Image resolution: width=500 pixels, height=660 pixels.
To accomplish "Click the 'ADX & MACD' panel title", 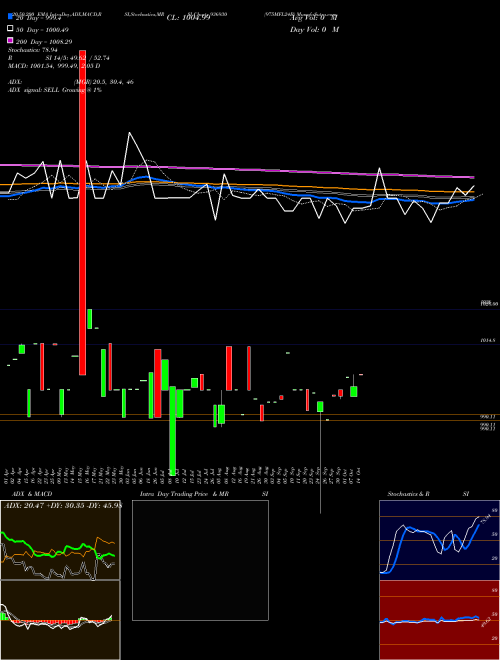I will [x=32, y=494].
